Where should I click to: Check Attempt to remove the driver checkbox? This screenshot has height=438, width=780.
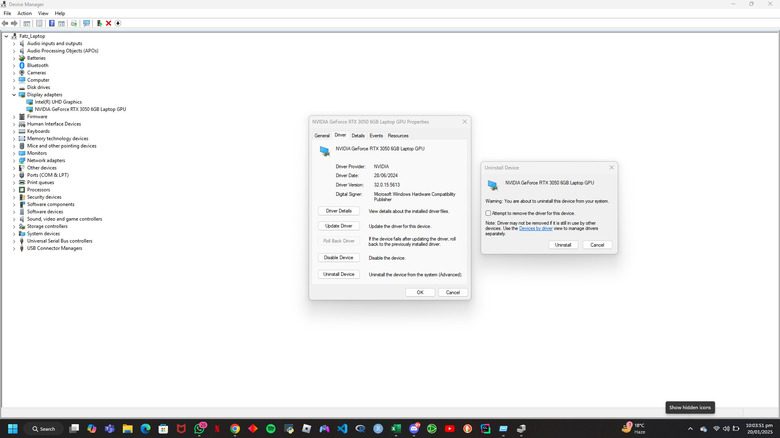[x=488, y=213]
